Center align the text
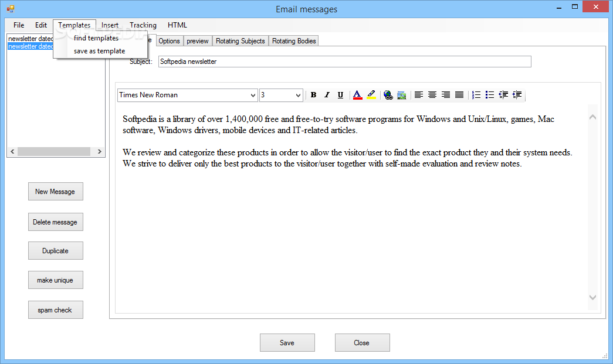The image size is (613, 364). (432, 95)
